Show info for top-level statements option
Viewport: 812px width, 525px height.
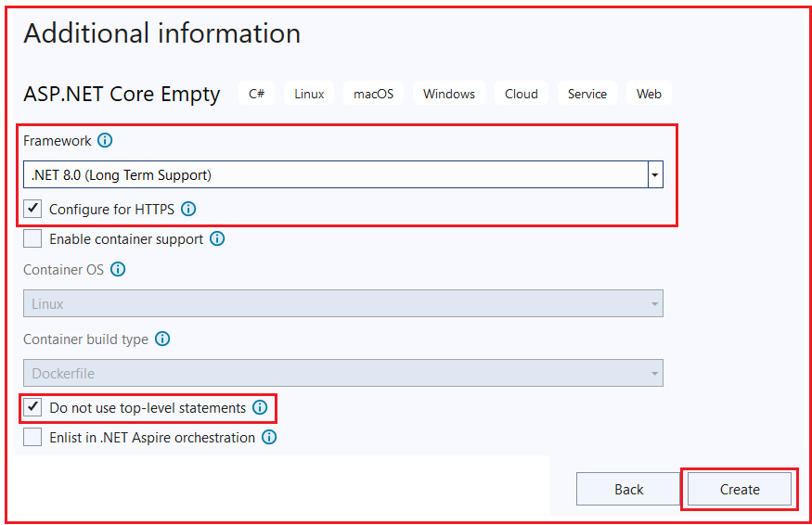(x=260, y=407)
